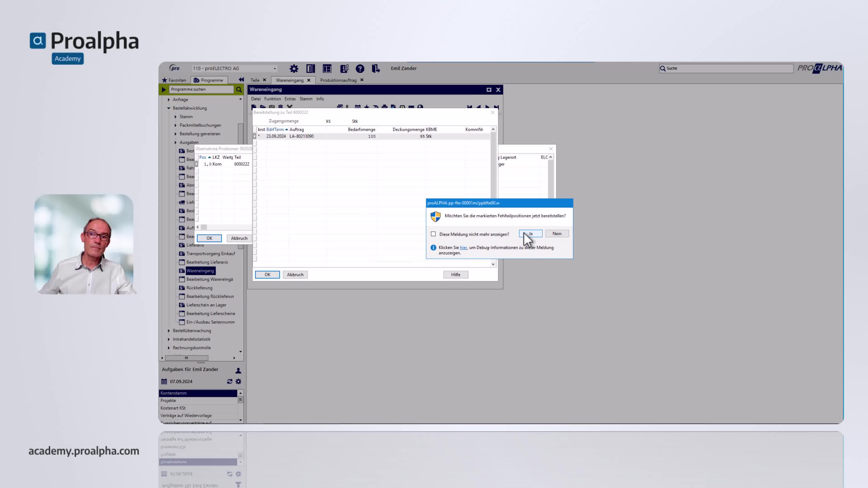Enable 'Diese Meldung nicht mehr anzeigen' checkbox
The width and height of the screenshot is (868, 488).
point(433,234)
